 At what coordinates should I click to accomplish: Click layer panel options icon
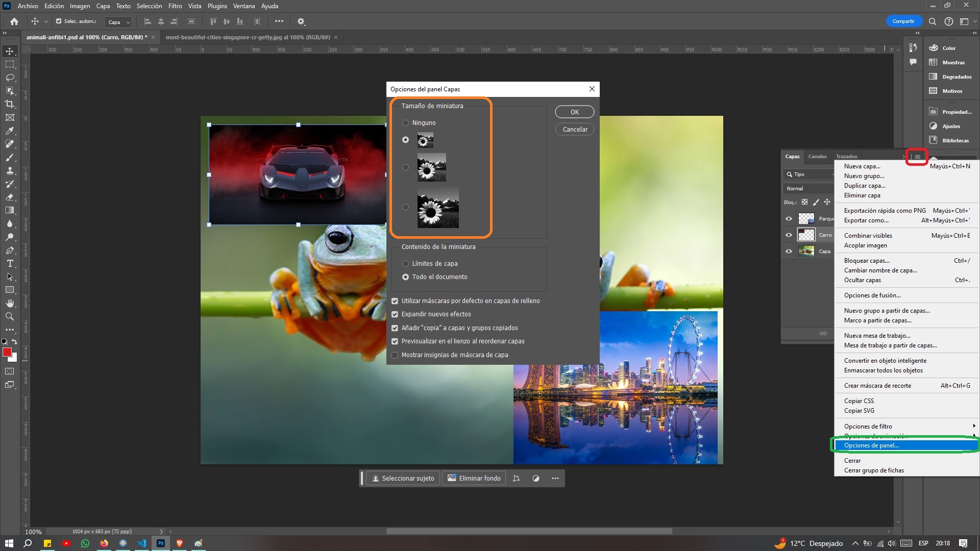click(917, 157)
